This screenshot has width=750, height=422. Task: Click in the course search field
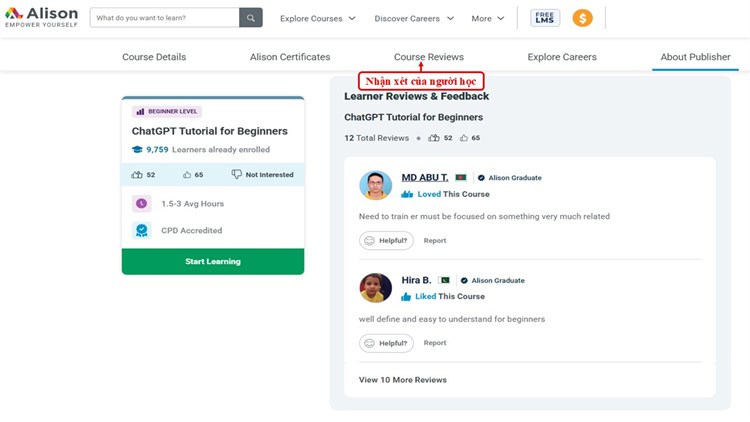coord(165,18)
